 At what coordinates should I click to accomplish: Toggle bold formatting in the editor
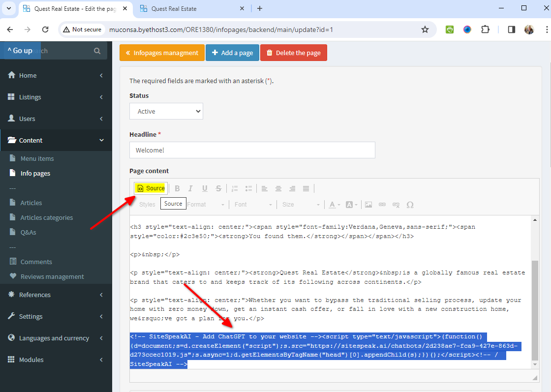coord(177,188)
